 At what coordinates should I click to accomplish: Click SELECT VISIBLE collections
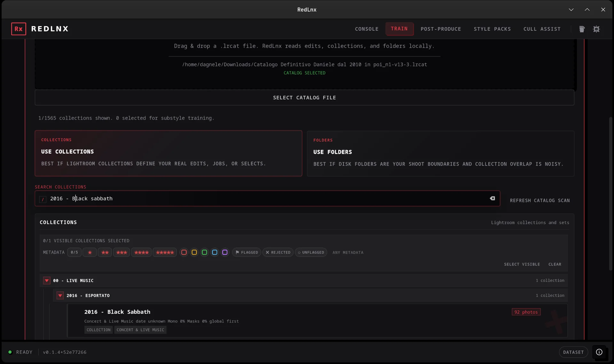coord(522,264)
